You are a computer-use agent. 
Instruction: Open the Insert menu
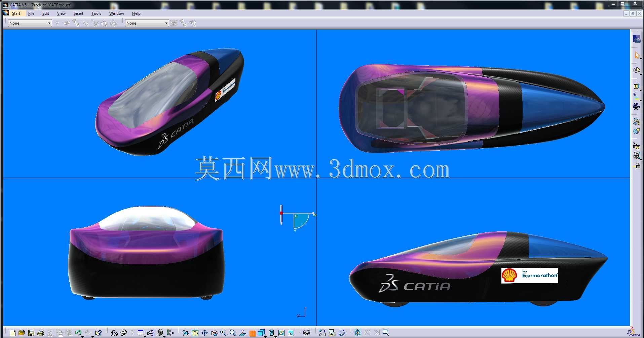point(78,13)
